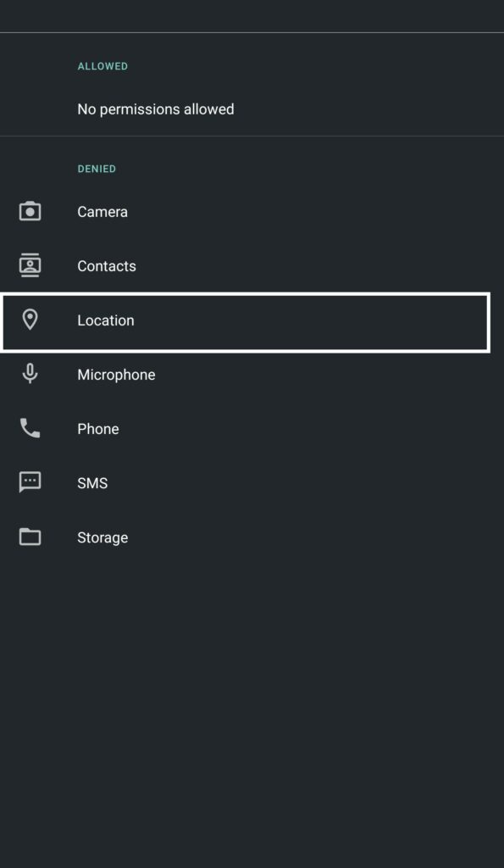The image size is (504, 868).
Task: Open the Storage permission label
Action: [102, 537]
